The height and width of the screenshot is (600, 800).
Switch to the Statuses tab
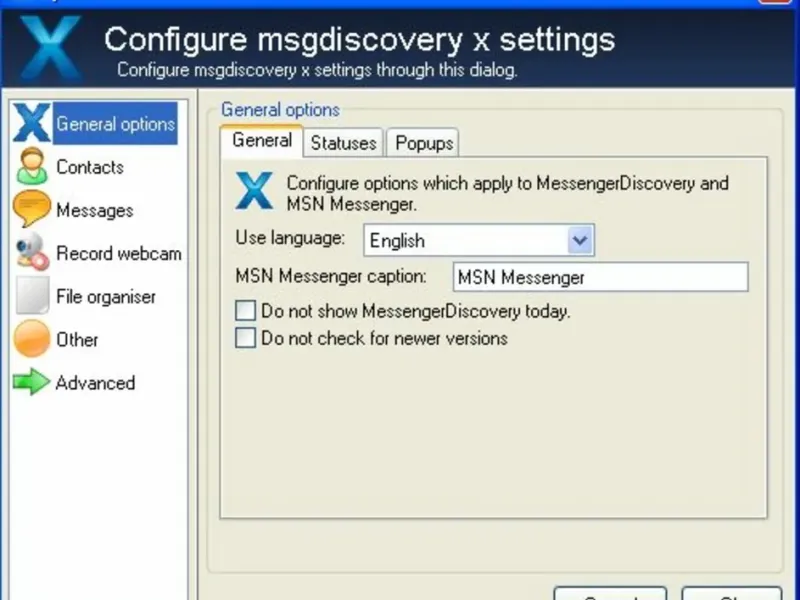pyautogui.click(x=343, y=143)
